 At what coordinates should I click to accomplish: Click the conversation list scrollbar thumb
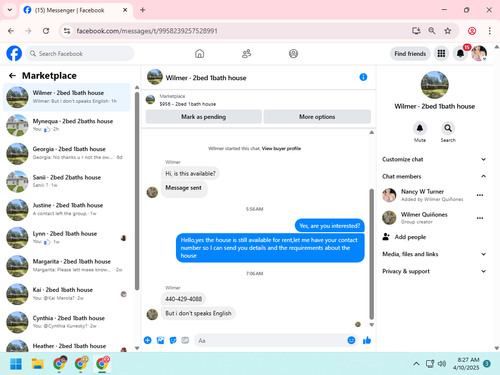tap(137, 191)
